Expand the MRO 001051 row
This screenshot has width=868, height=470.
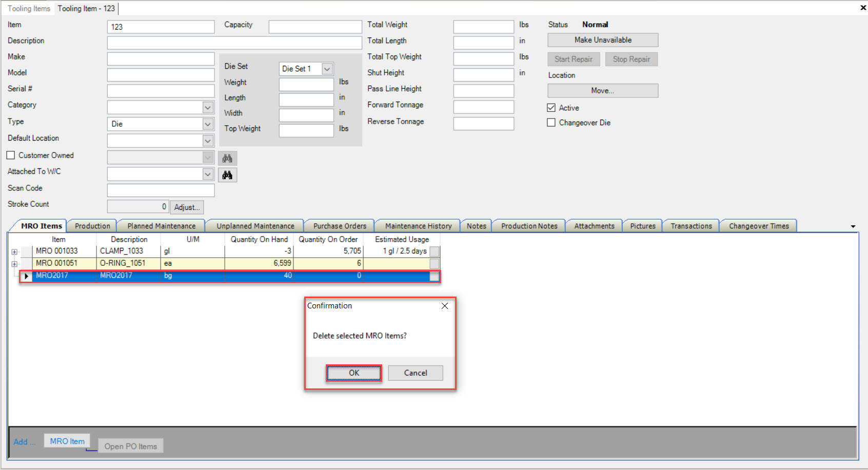pyautogui.click(x=14, y=264)
